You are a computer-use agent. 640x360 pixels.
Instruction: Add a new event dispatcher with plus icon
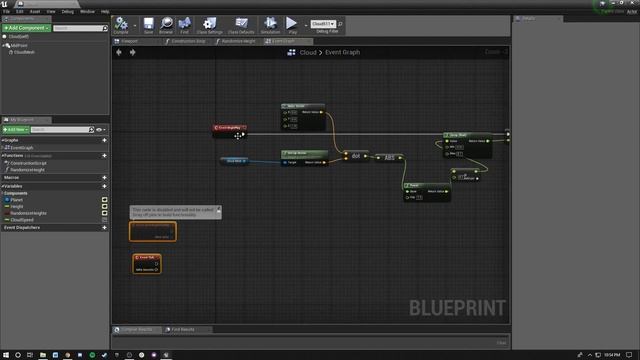pyautogui.click(x=104, y=227)
